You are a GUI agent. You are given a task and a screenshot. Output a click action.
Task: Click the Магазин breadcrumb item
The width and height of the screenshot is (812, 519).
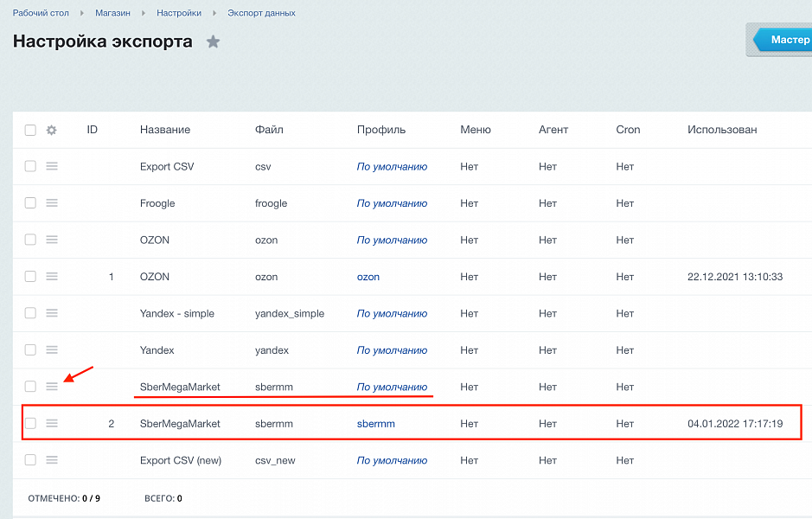coord(112,13)
